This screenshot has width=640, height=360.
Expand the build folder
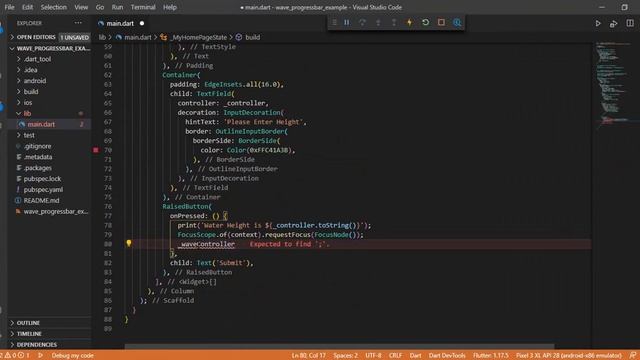click(31, 92)
